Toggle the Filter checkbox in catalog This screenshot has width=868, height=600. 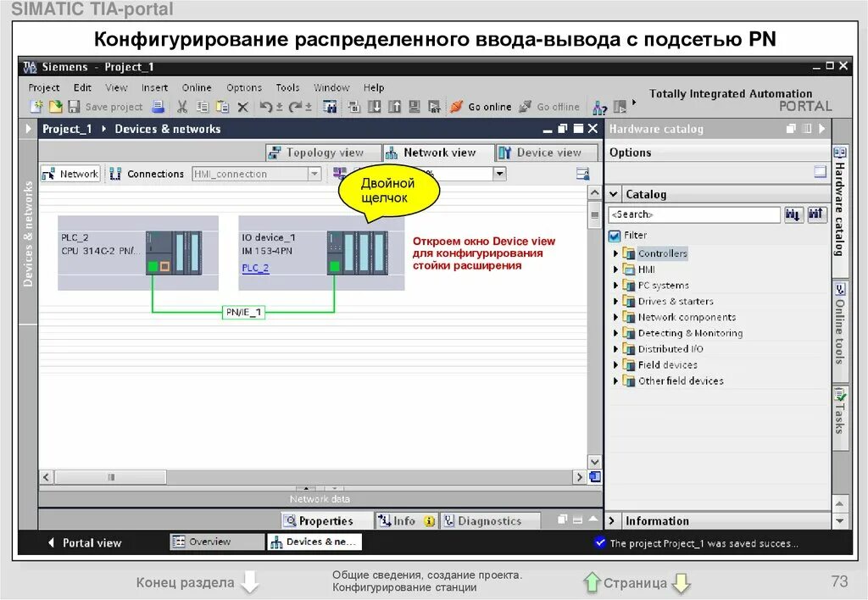click(x=615, y=236)
